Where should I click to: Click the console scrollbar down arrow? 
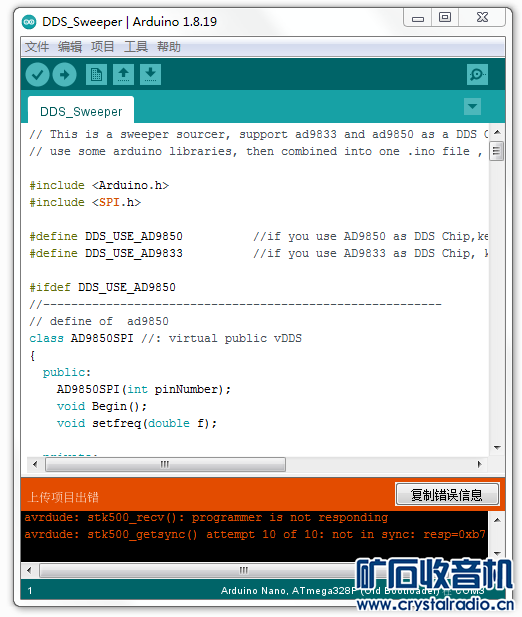coord(497,553)
